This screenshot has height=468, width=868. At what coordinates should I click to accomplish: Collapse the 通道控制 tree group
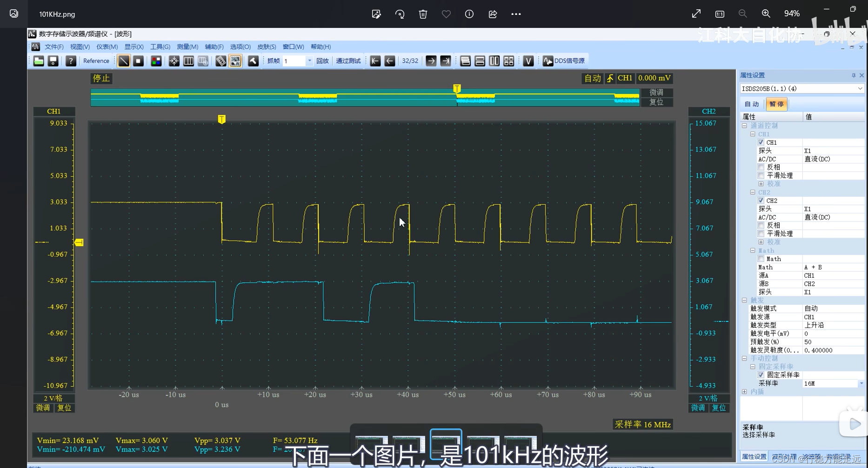[744, 126]
